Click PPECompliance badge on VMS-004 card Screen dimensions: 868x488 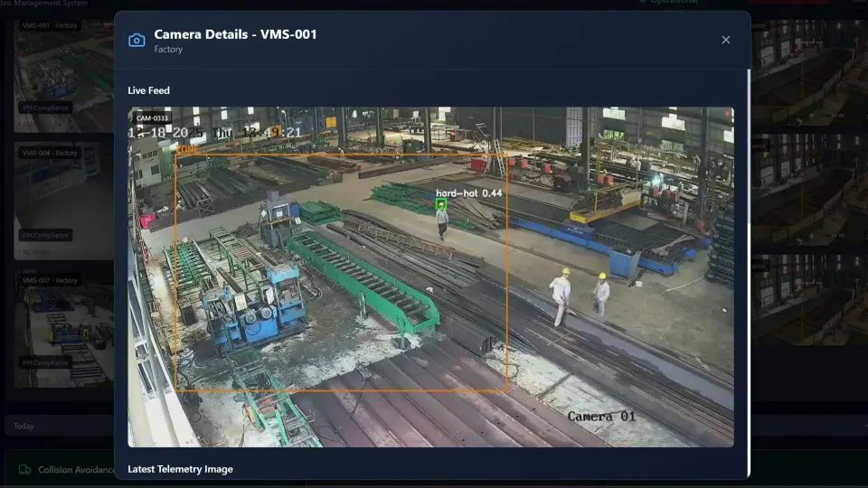coord(45,235)
